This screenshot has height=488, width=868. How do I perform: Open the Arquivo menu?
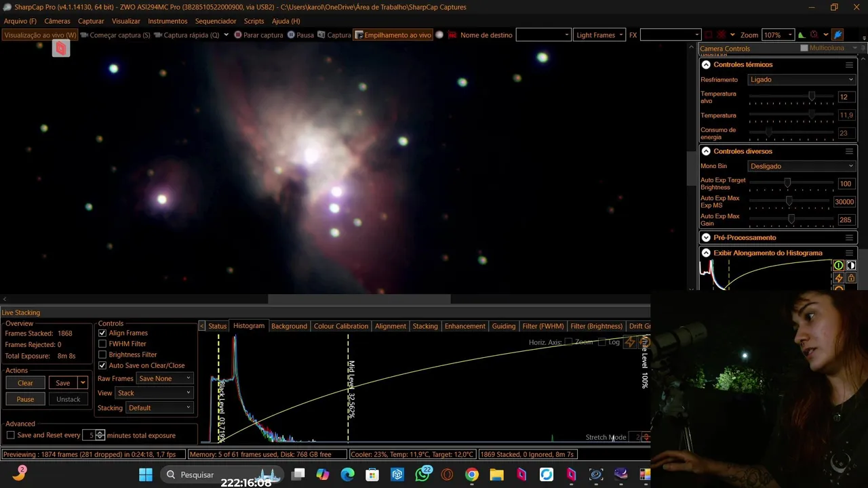click(20, 21)
